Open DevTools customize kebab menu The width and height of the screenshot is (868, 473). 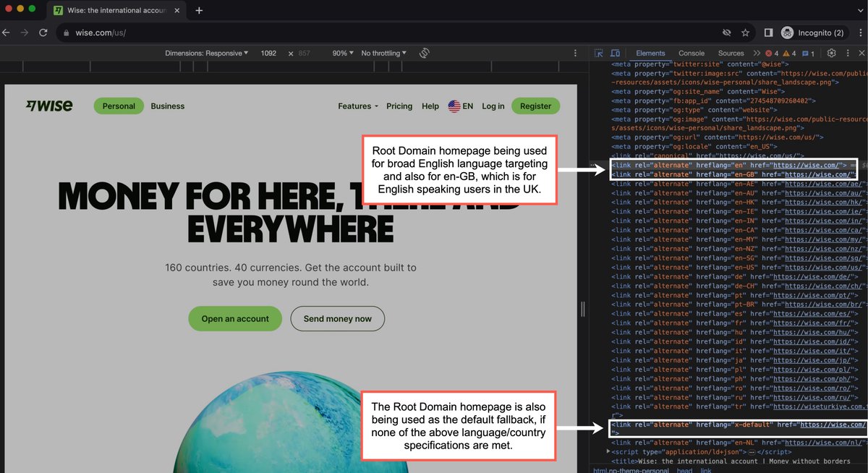pos(847,53)
